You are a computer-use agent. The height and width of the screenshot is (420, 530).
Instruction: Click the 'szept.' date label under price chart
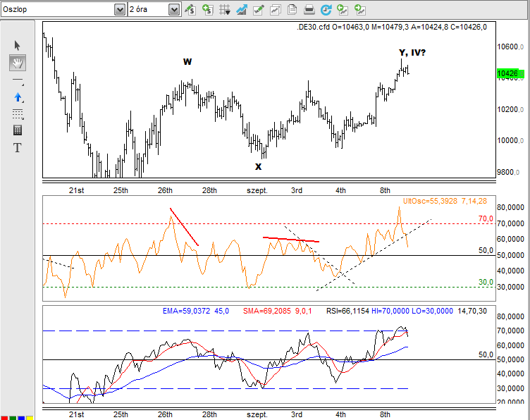point(257,190)
